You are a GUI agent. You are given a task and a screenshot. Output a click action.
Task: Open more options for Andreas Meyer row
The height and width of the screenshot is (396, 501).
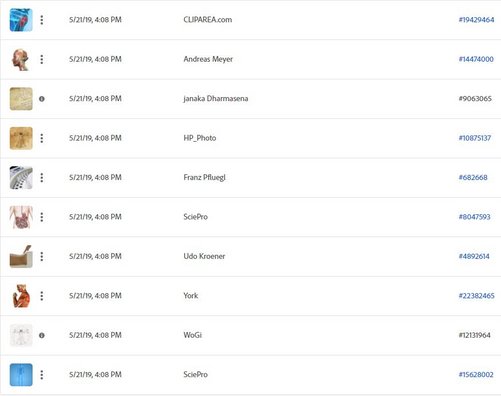42,59
